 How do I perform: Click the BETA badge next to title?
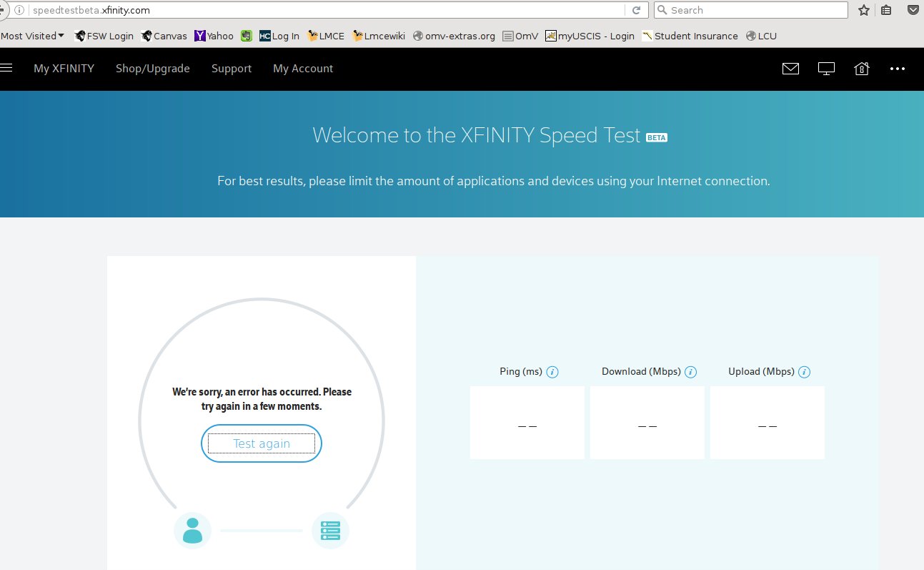[x=656, y=137]
